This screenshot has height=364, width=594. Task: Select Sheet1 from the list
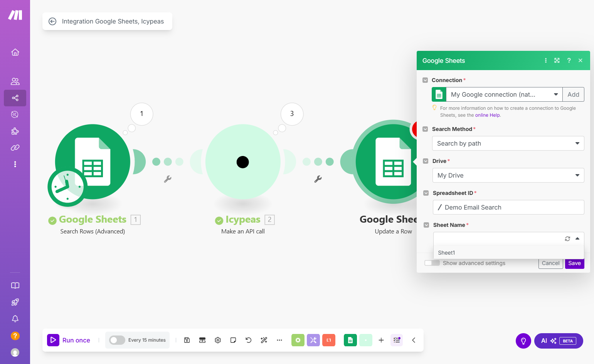509,253
